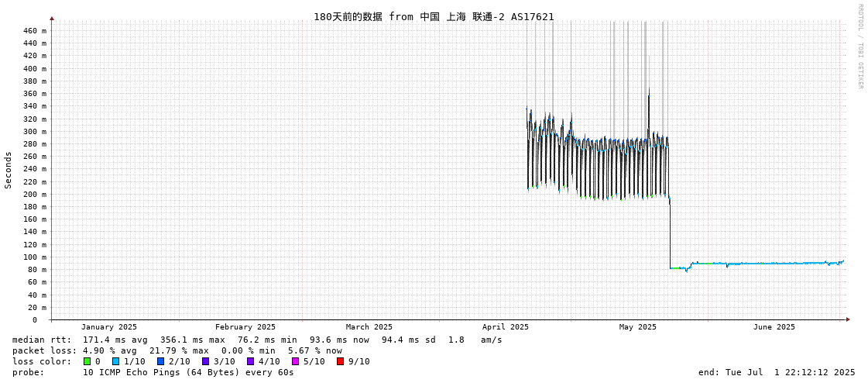Click the '460 m' y-axis label
868x383 pixels.
coord(34,30)
